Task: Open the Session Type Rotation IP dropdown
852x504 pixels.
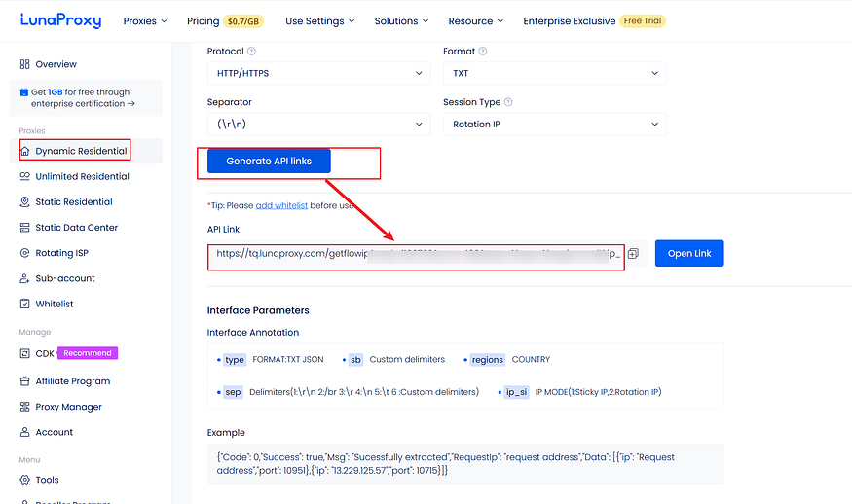Action: (x=554, y=125)
